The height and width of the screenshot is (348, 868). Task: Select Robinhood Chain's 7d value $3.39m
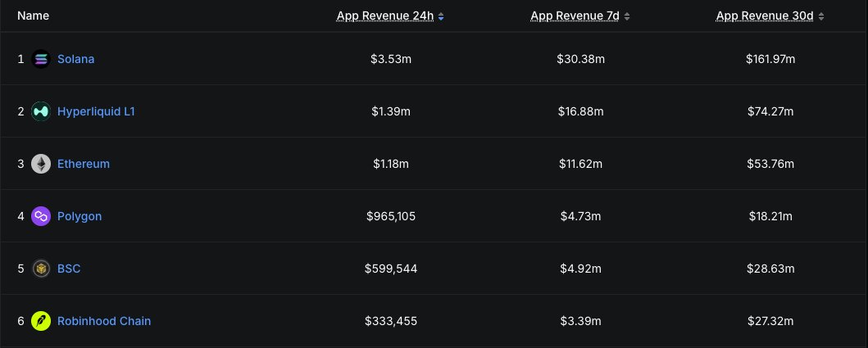click(580, 321)
